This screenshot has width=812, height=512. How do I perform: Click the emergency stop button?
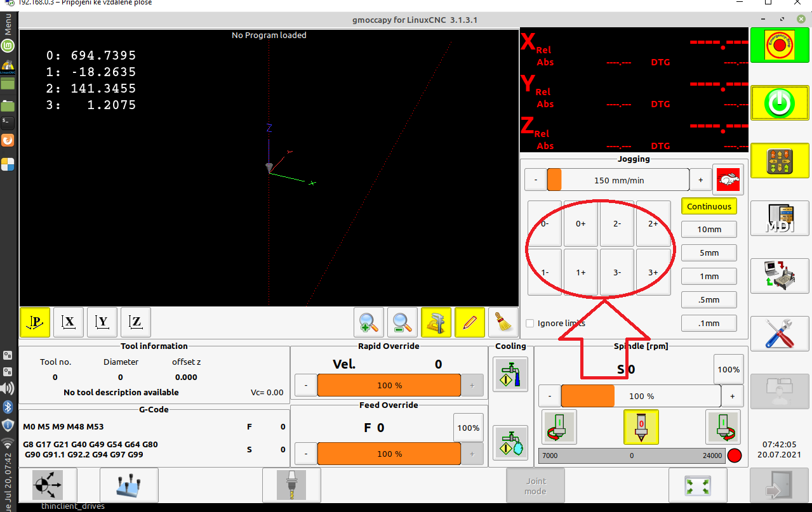click(x=780, y=45)
